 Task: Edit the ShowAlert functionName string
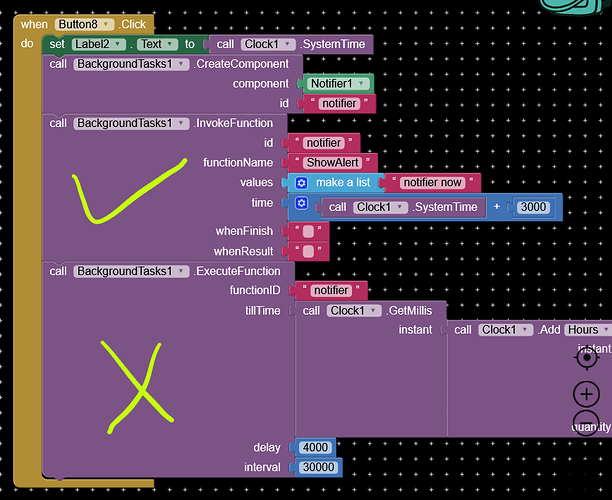[x=333, y=162]
